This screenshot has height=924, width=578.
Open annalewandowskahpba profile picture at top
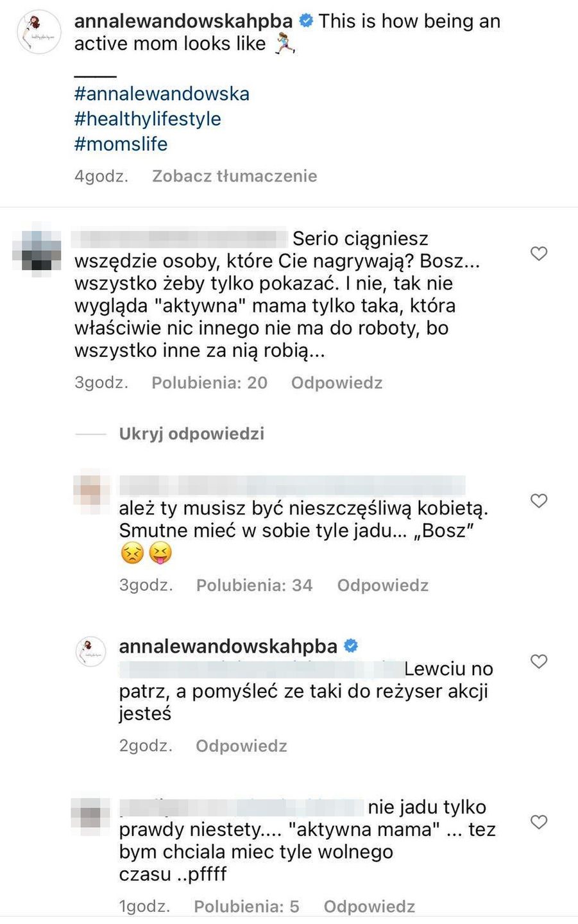(x=39, y=32)
